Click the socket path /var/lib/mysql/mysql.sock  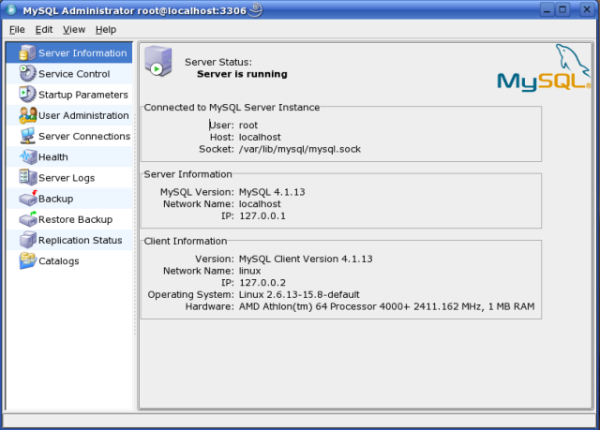click(x=300, y=149)
